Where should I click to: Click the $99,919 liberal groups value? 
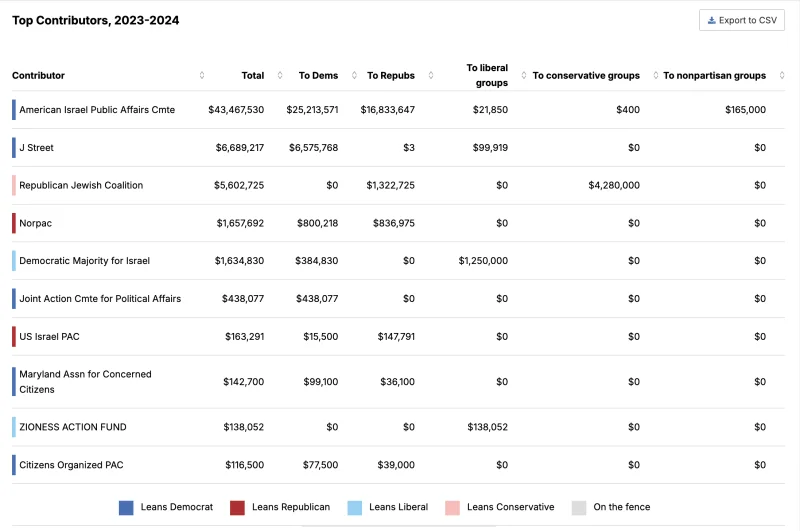pyautogui.click(x=490, y=147)
